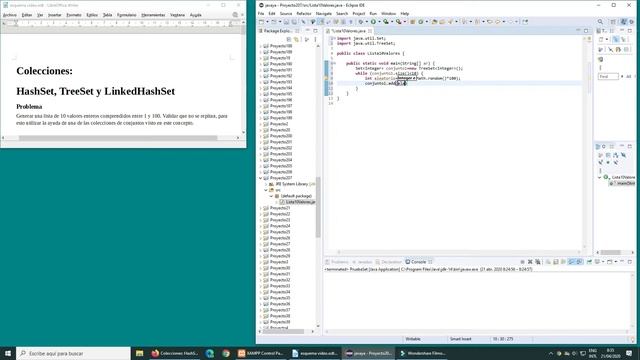Image resolution: width=640 pixels, height=360 pixels.
Task: Switch to Firefox Colecciones HashSet taskbar button
Action: pos(175,353)
